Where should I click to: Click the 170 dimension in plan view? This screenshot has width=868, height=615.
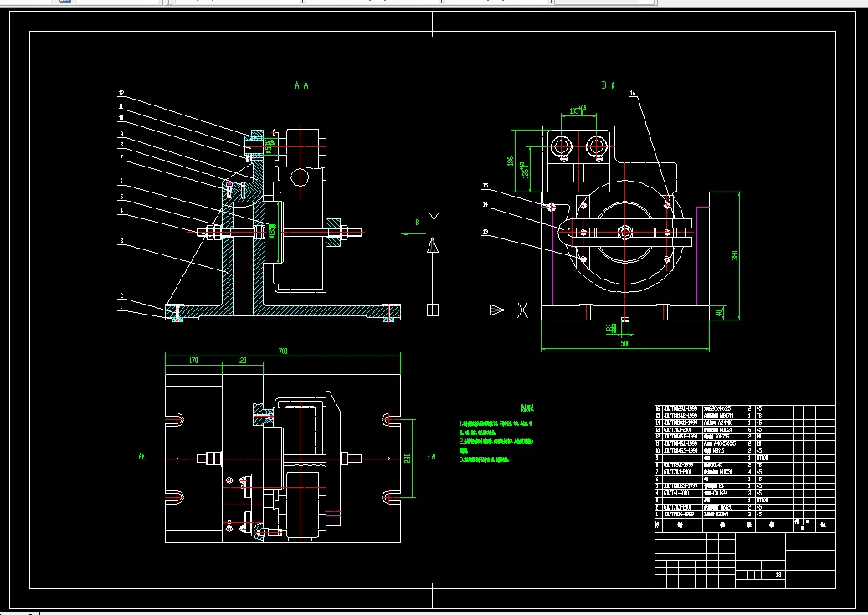pos(193,361)
